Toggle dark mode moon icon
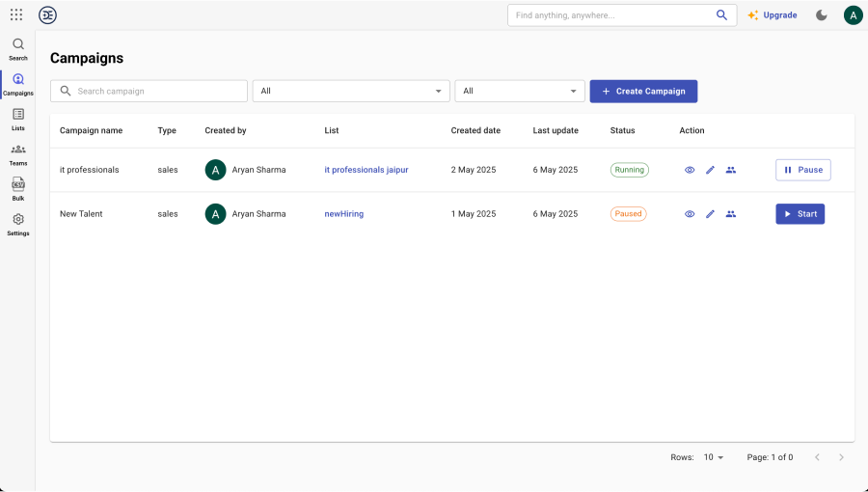 click(x=822, y=14)
